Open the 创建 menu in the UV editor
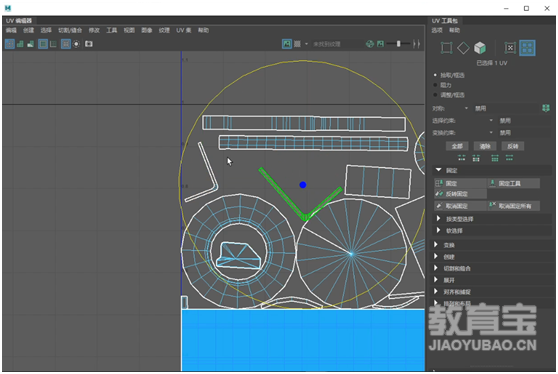558x374 pixels. [x=28, y=30]
